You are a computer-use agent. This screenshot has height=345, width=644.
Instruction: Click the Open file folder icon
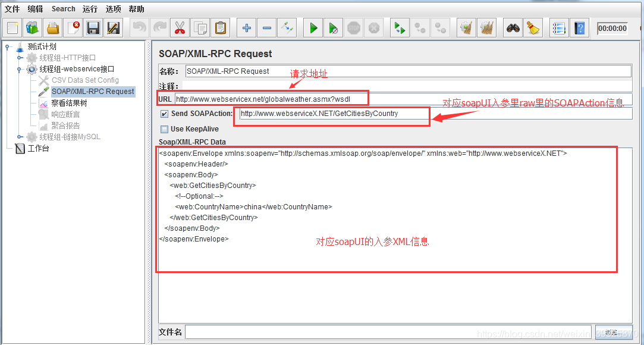click(x=52, y=28)
